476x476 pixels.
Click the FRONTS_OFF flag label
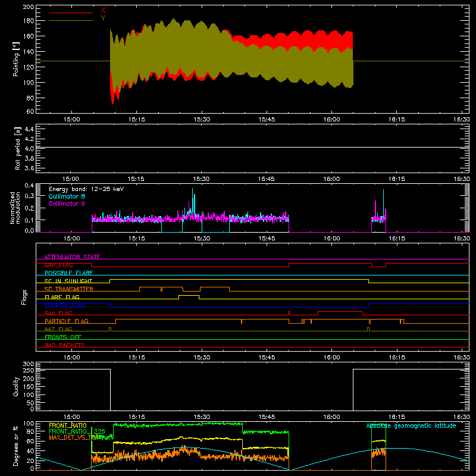coord(63,337)
